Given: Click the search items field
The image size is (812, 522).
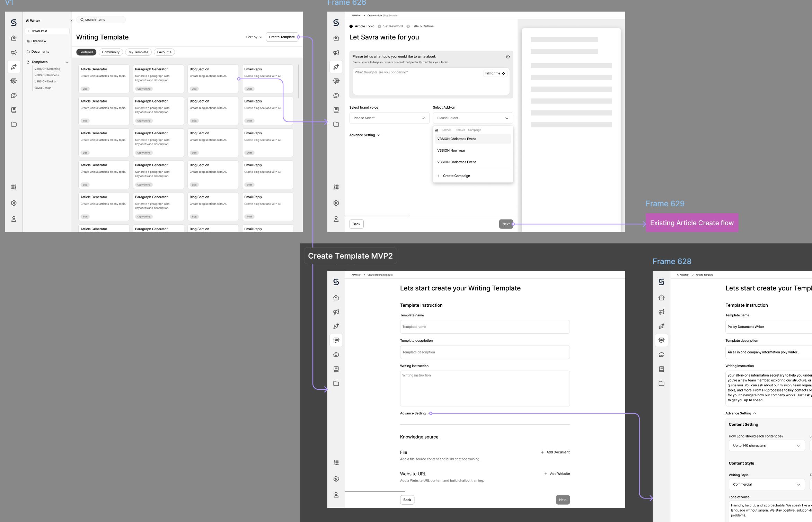Looking at the screenshot, I should pyautogui.click(x=101, y=20).
